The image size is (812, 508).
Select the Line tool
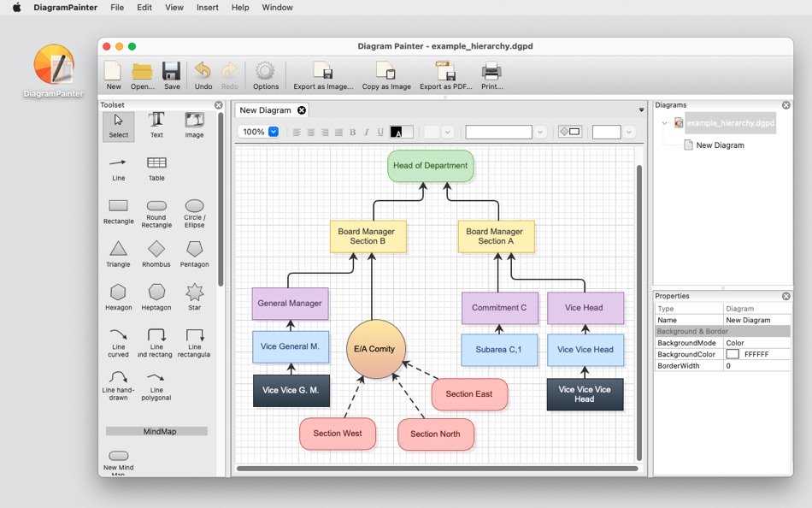(118, 169)
